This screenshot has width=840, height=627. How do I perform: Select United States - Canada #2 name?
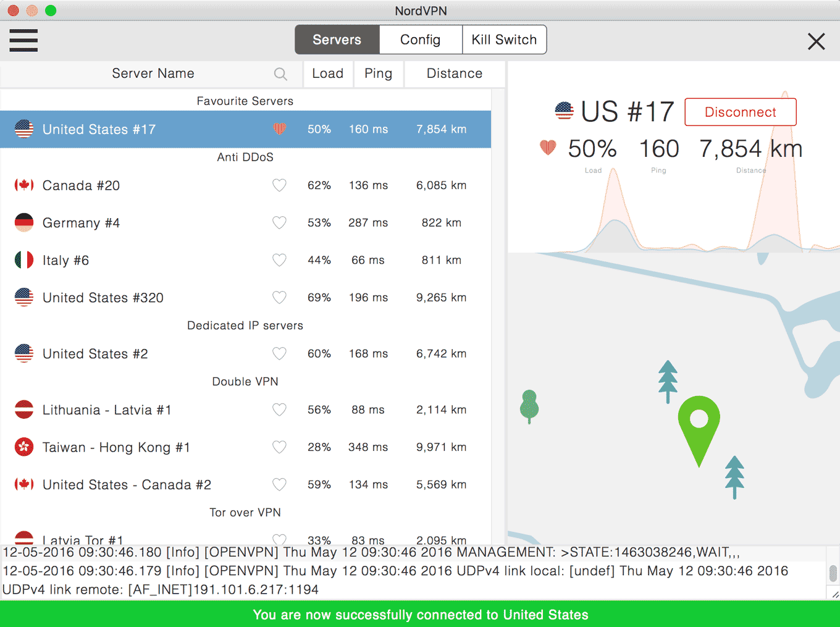coord(127,485)
